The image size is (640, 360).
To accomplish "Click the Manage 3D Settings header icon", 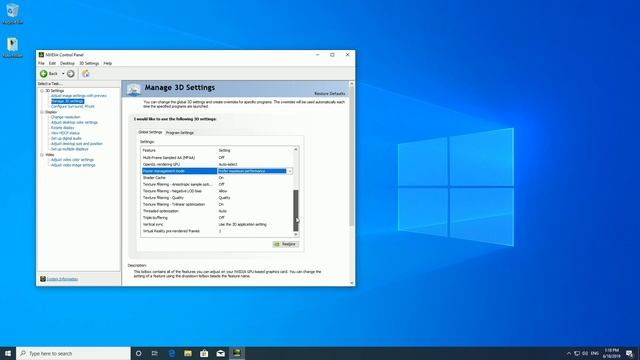I will coord(133,89).
